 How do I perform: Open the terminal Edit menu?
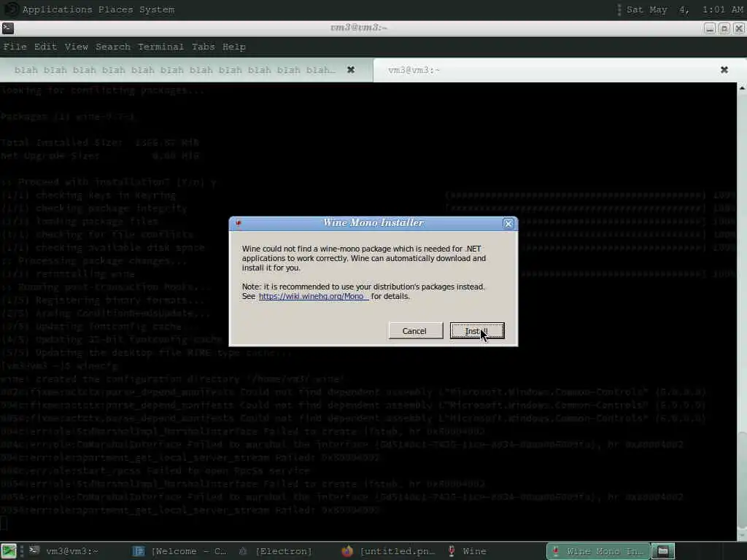tap(45, 47)
